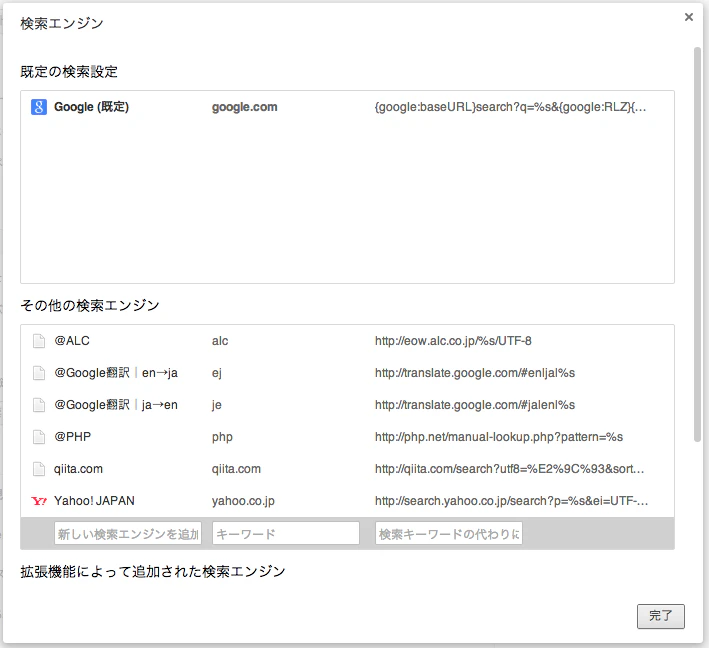Close the 検索エンジン dialog with X
Image resolution: width=709 pixels, height=648 pixels.
click(689, 17)
